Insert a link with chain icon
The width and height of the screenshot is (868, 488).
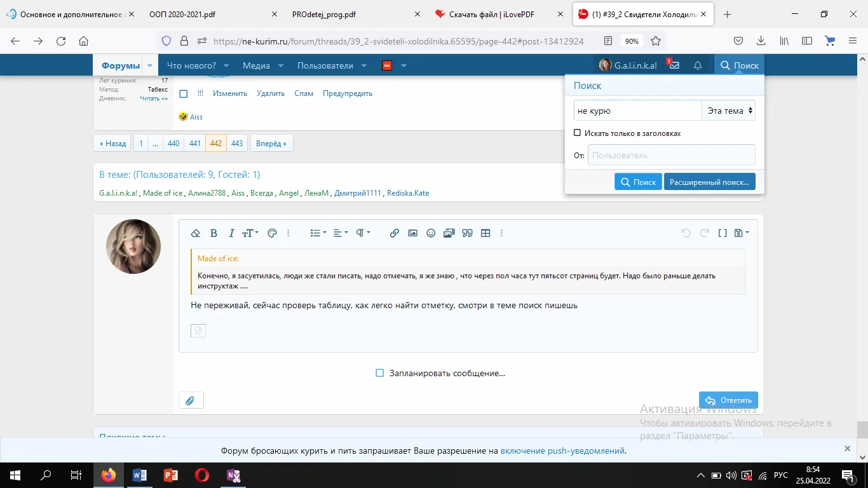tap(394, 233)
